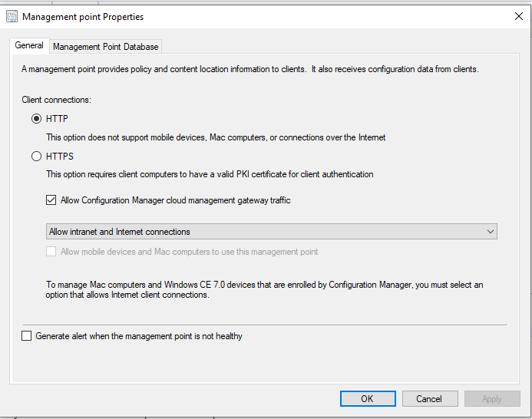
Task: Click the OK button
Action: point(368,398)
